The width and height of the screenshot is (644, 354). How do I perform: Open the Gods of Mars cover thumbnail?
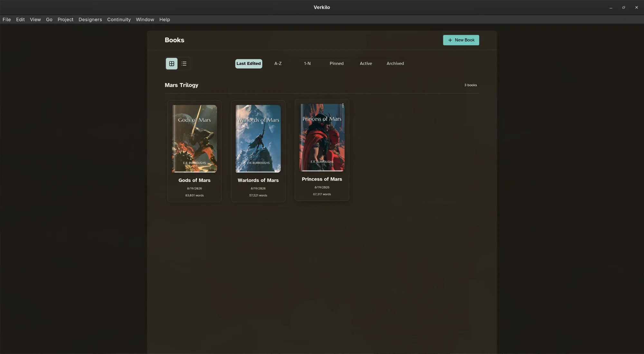pos(194,139)
